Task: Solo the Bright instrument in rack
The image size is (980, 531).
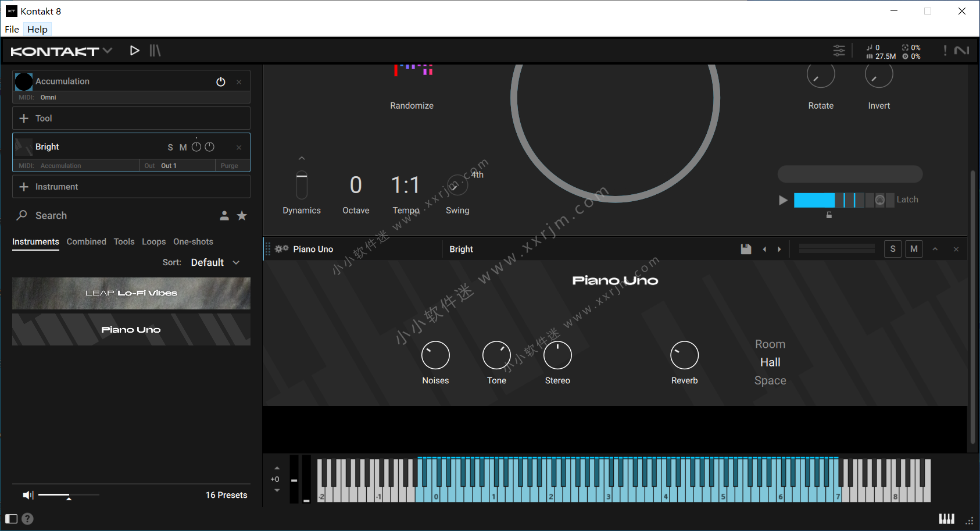Action: [x=170, y=148]
